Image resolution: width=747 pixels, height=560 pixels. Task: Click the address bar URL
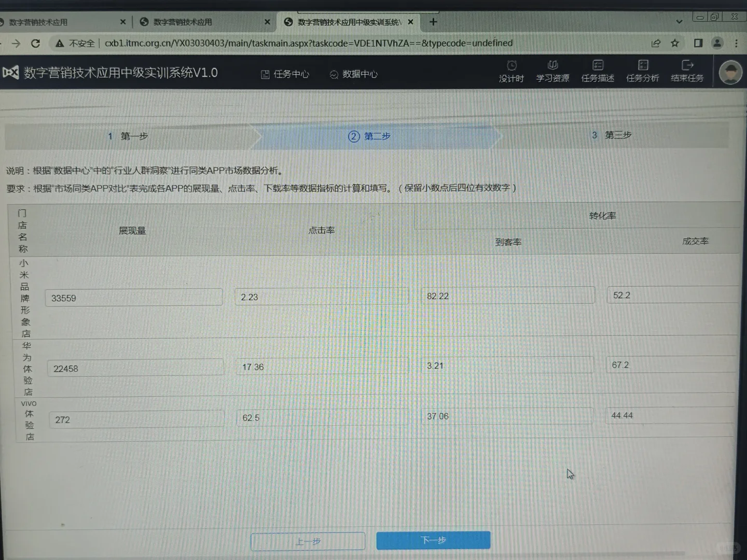[x=309, y=43]
